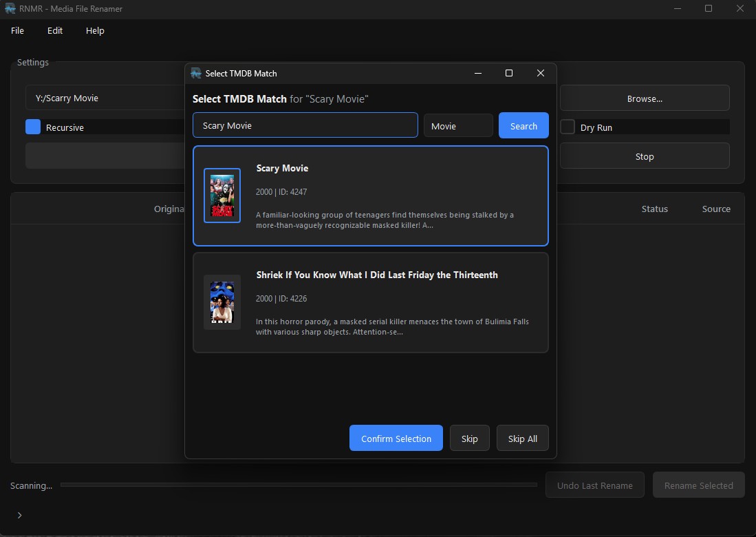Click the Scary Movie search text field
This screenshot has width=756, height=537.
tap(305, 126)
